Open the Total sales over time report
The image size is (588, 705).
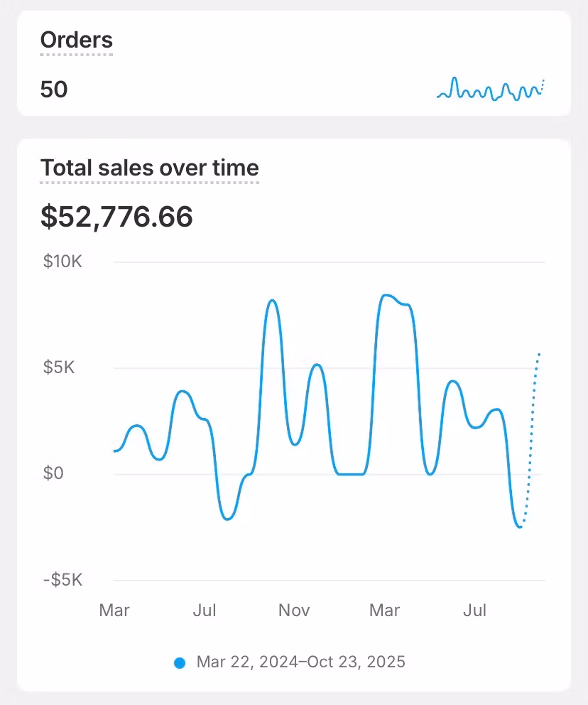click(x=149, y=168)
